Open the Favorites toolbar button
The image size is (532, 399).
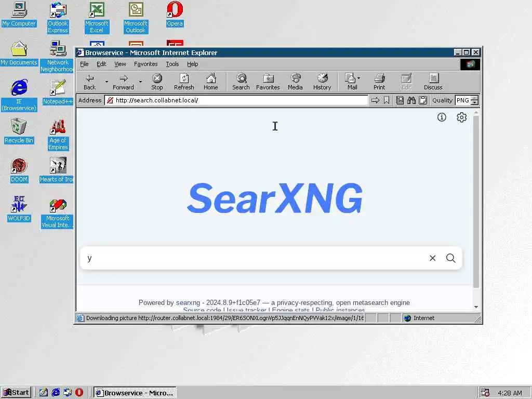(x=268, y=82)
